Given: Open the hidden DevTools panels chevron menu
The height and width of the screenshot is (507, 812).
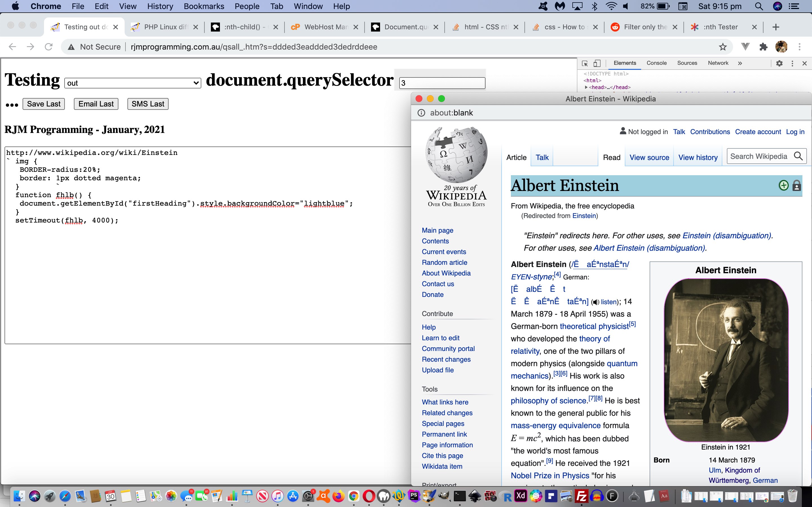Looking at the screenshot, I should (x=740, y=63).
